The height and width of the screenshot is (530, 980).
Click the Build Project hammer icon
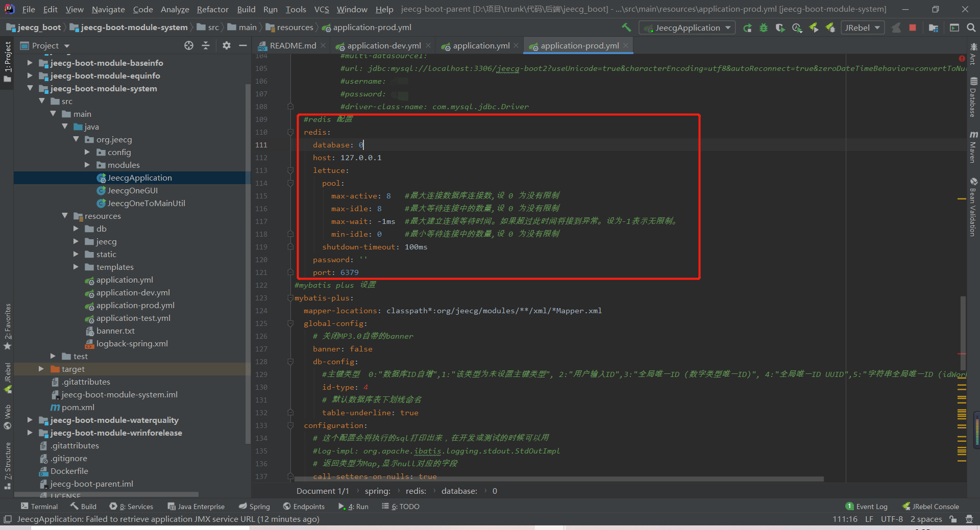tap(626, 28)
